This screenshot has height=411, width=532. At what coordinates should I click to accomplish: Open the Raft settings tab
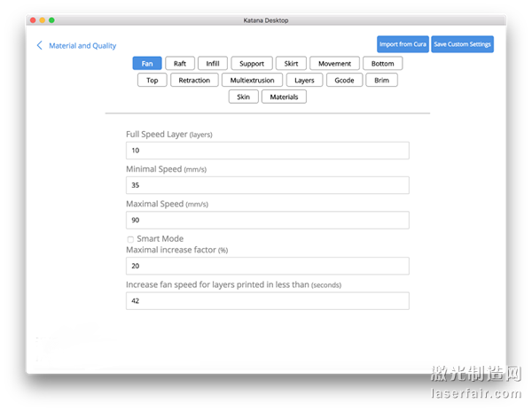click(x=180, y=64)
